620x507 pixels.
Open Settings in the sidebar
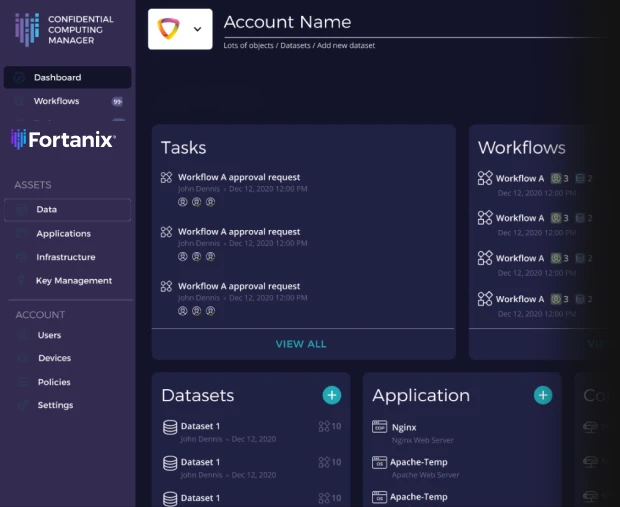[55, 405]
